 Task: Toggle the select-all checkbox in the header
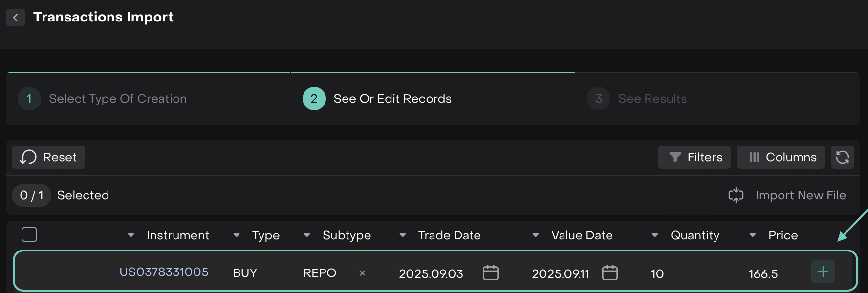pyautogui.click(x=29, y=234)
